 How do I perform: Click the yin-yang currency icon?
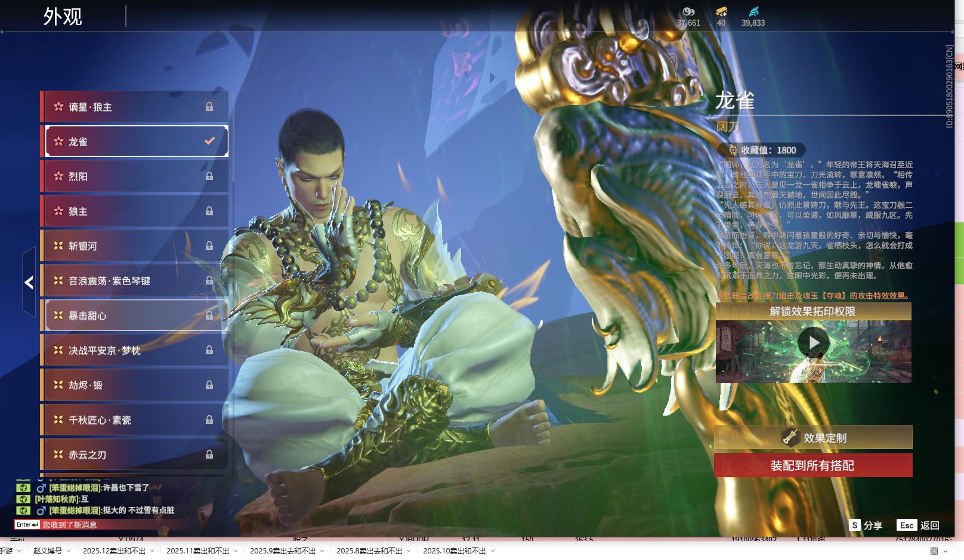[x=688, y=11]
